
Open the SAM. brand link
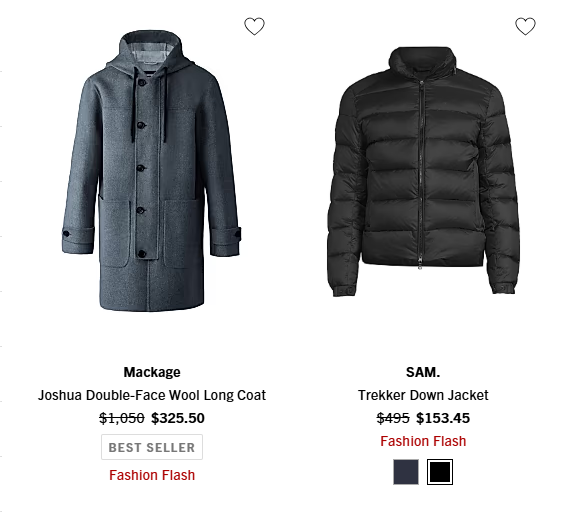[423, 372]
